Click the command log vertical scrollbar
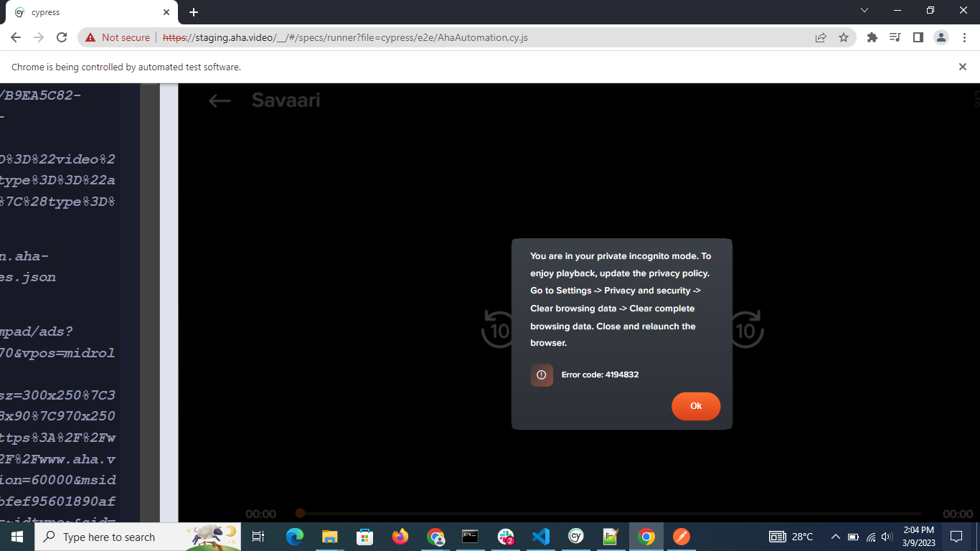Screen dimensions: 980x551 150,302
